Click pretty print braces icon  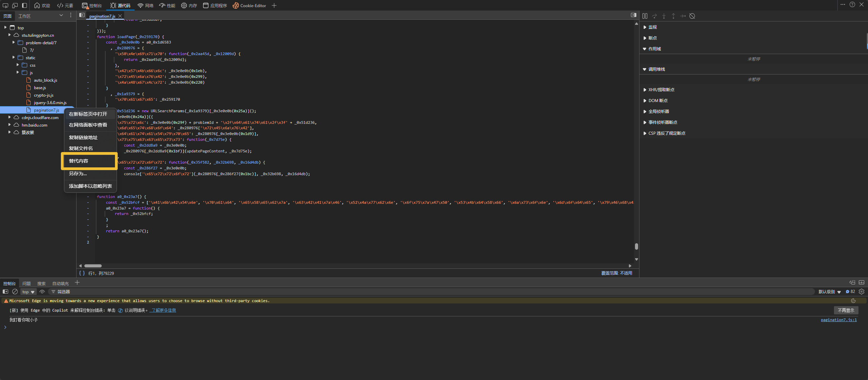[x=82, y=273]
